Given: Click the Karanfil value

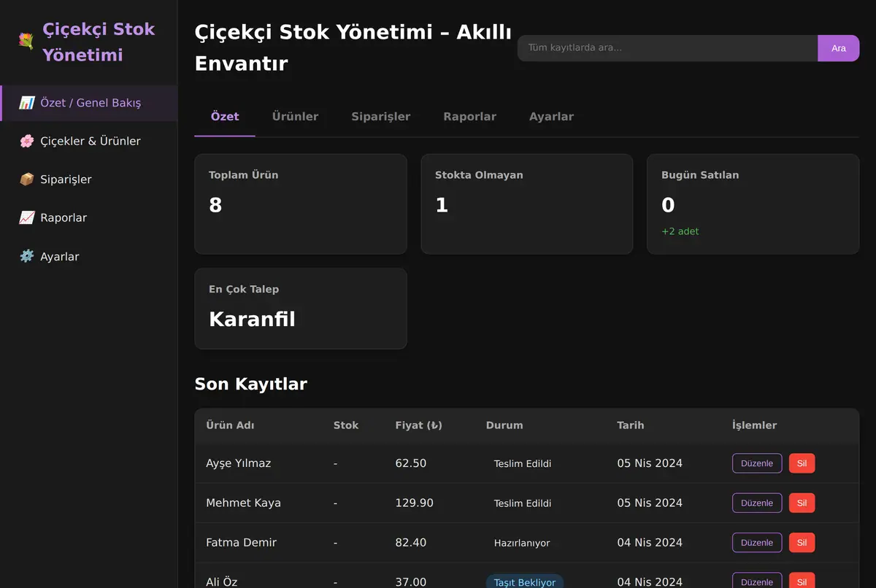Looking at the screenshot, I should pyautogui.click(x=252, y=320).
